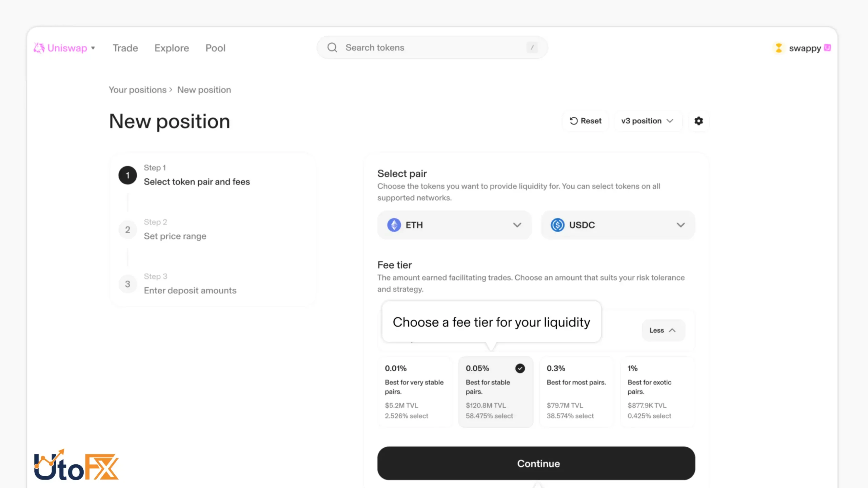Click the magnifier icon in the search bar
Viewport: 868px width, 488px height.
332,47
